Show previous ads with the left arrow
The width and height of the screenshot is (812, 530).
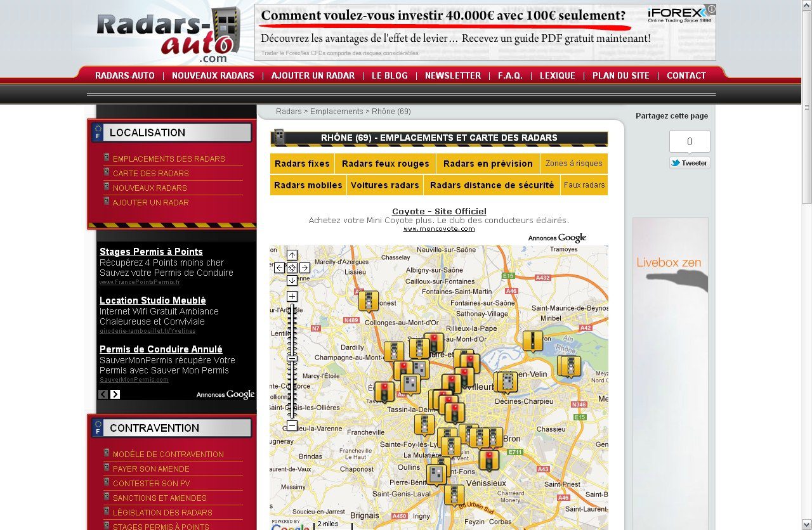click(103, 394)
